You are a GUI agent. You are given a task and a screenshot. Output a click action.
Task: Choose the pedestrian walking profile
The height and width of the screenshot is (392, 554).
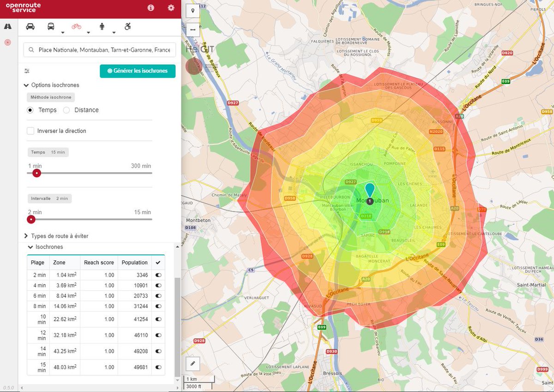tap(102, 26)
